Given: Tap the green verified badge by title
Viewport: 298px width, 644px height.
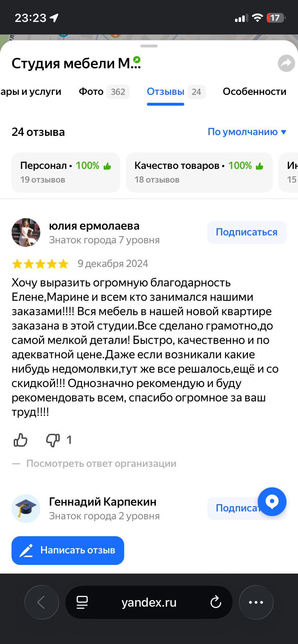Looking at the screenshot, I should (137, 60).
